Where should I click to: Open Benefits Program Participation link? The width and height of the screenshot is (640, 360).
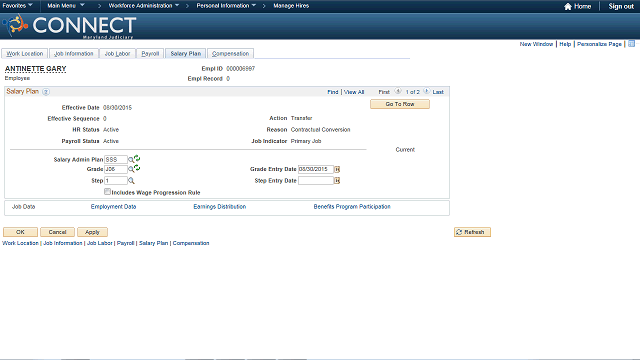pos(352,207)
